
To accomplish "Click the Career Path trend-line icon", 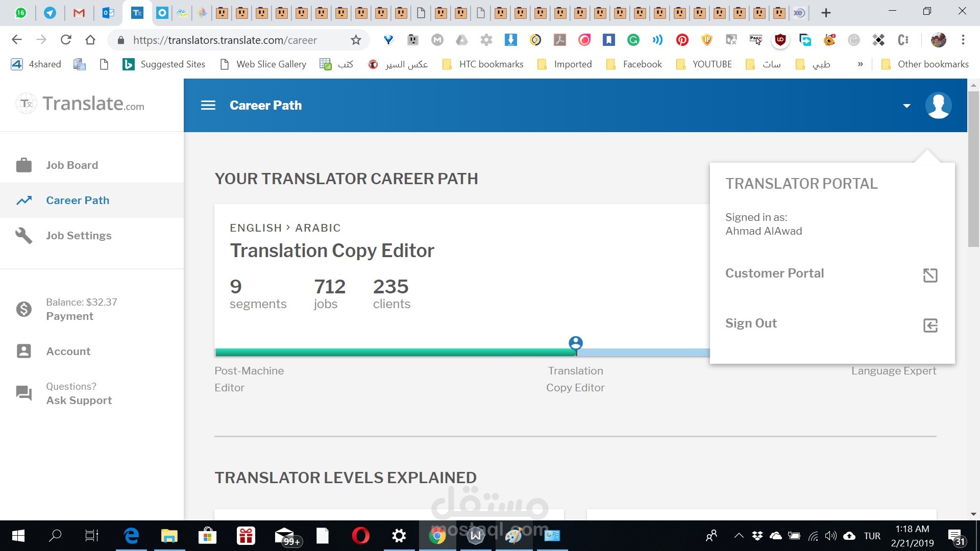I will [x=24, y=201].
